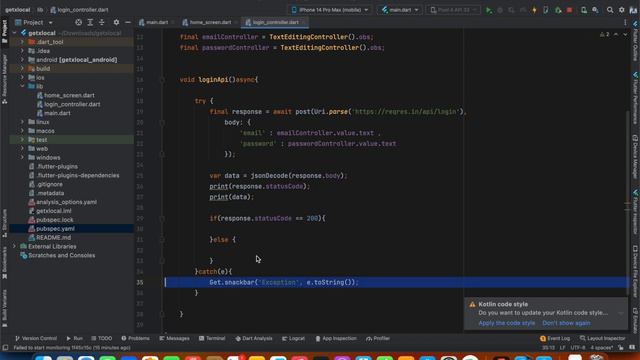
Task: Click the LF line separator in status bar
Action: coord(562,348)
